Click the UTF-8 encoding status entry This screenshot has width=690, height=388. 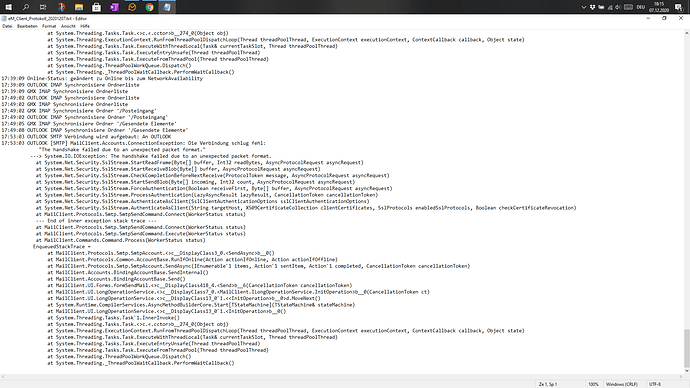(654, 384)
